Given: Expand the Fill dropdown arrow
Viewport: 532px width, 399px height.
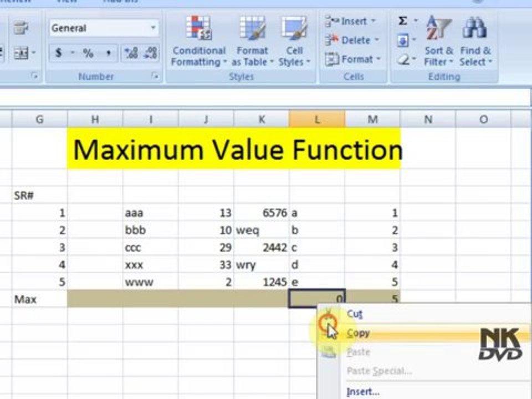Looking at the screenshot, I should tap(414, 40).
